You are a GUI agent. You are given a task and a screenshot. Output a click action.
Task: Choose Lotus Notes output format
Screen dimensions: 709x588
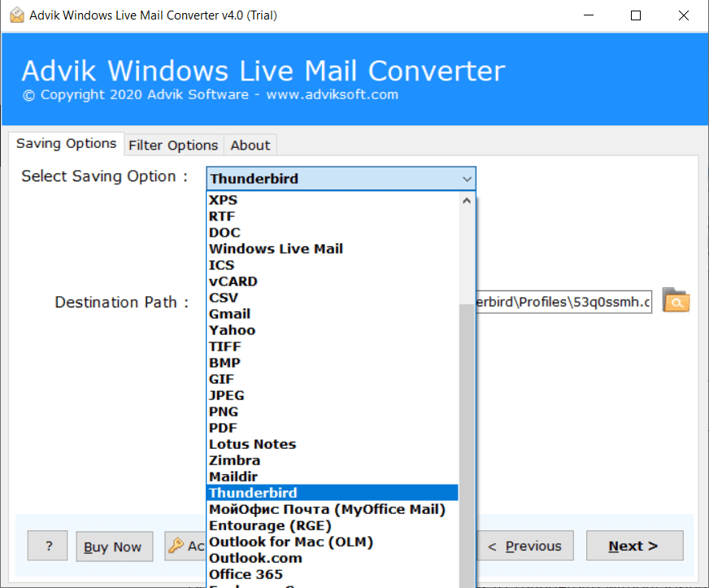click(252, 443)
